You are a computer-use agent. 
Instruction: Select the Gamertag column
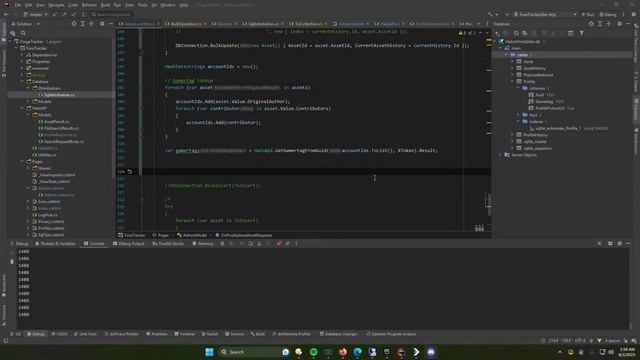point(544,102)
